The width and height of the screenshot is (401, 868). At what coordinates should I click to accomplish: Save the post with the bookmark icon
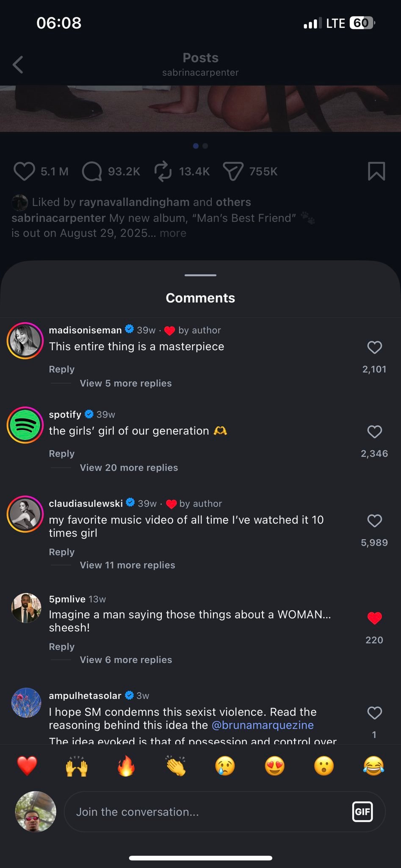[376, 171]
